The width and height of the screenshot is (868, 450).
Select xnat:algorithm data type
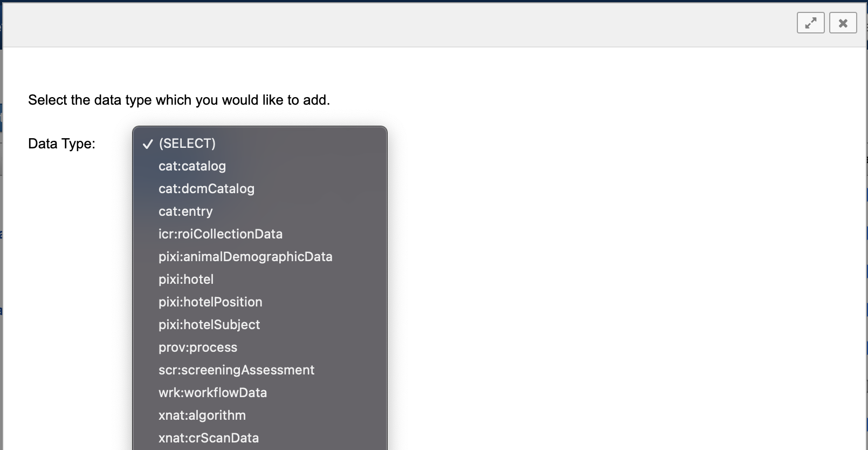coord(202,415)
